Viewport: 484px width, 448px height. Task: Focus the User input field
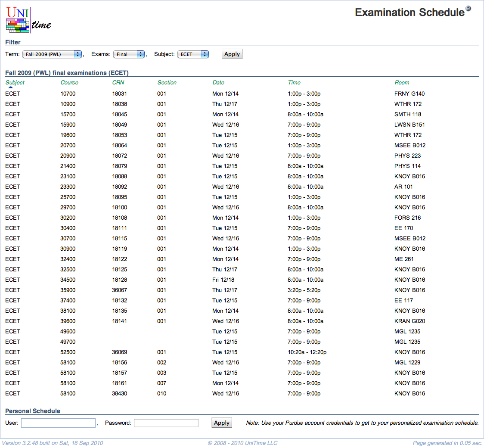click(x=58, y=423)
